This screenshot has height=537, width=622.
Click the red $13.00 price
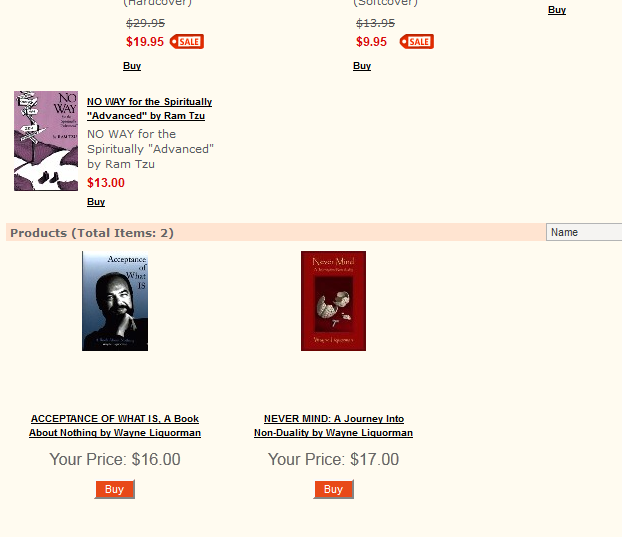(106, 183)
